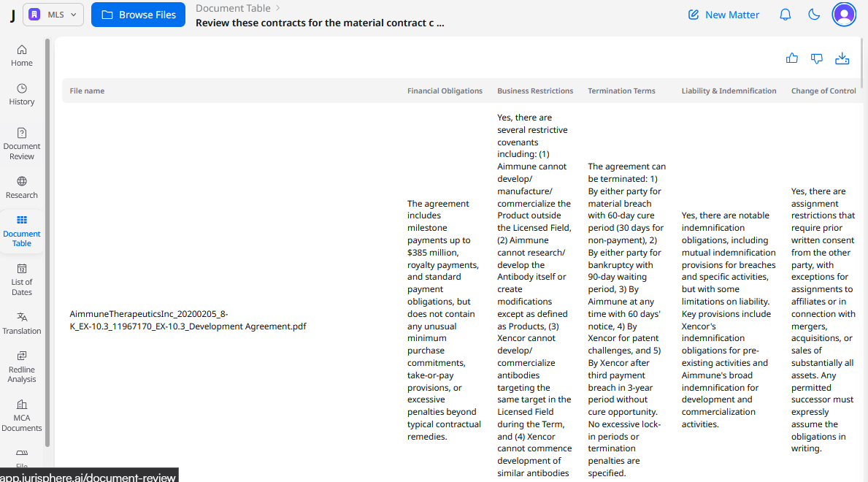The image size is (868, 482).
Task: Open the notifications bell
Action: [786, 15]
